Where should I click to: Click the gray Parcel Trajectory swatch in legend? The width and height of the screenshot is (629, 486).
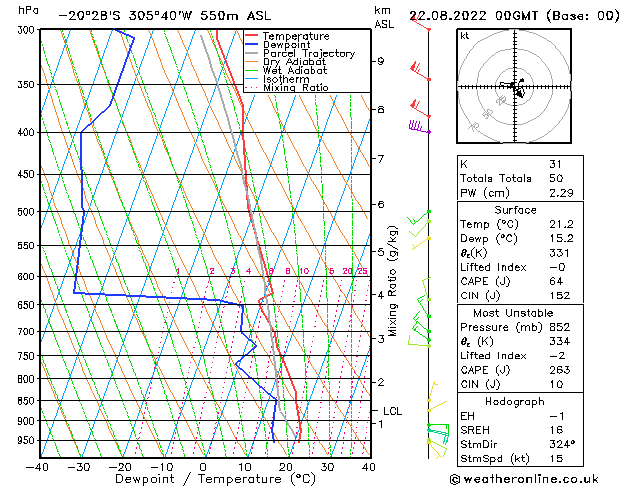(251, 53)
